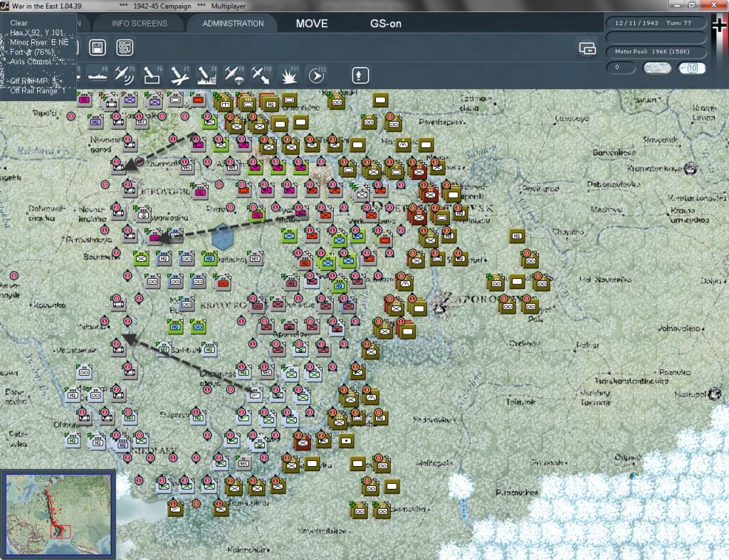
Task: Click the indicator pill showing 10
Action: pos(692,68)
